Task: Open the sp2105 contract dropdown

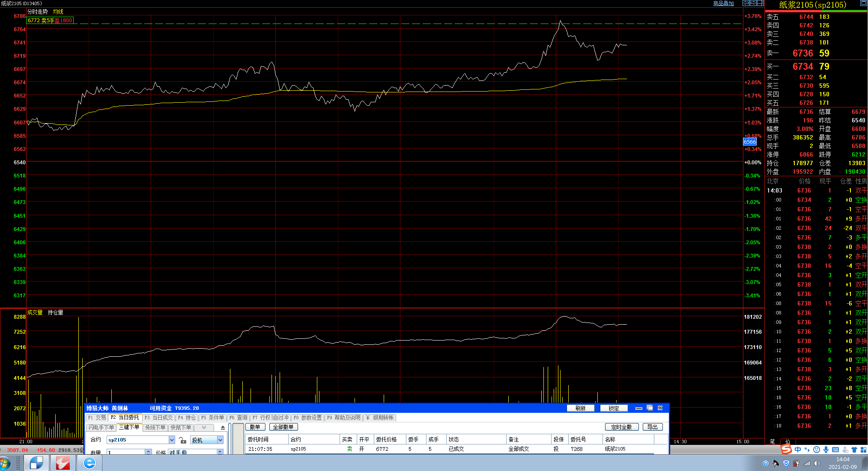Action: tap(172, 440)
